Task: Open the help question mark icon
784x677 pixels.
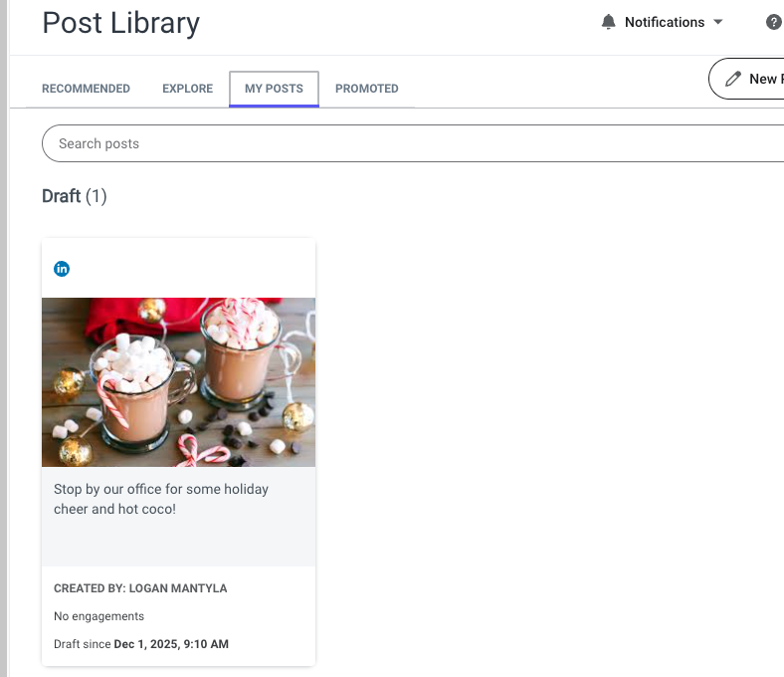Action: tap(773, 22)
